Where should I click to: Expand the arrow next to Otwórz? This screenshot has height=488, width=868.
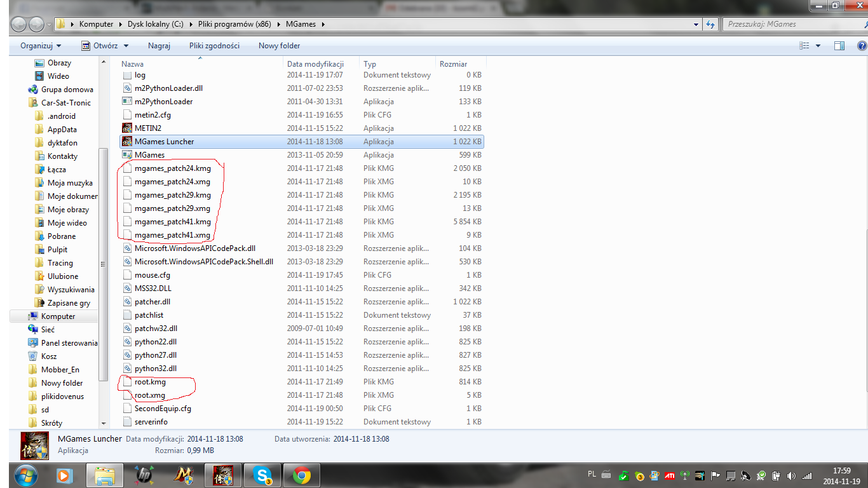point(126,46)
